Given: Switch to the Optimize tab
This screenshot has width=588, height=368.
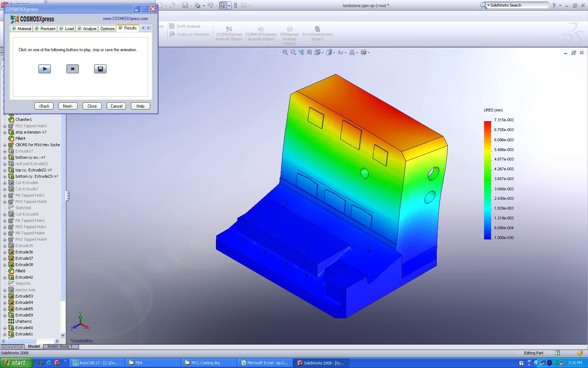Looking at the screenshot, I should click(107, 28).
